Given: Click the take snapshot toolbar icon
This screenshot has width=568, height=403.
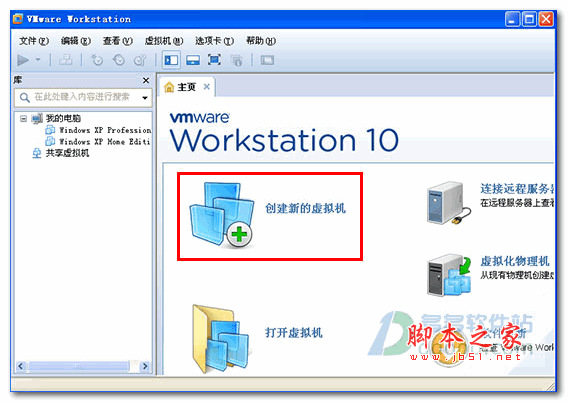Looking at the screenshot, I should click(97, 60).
